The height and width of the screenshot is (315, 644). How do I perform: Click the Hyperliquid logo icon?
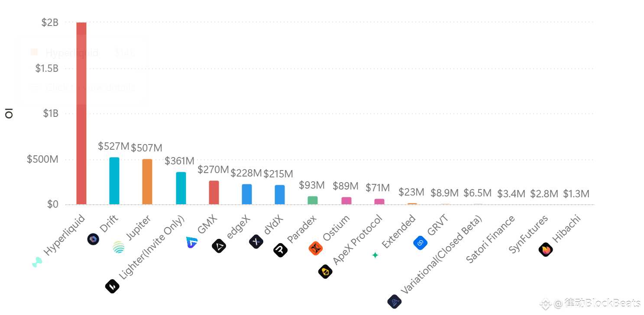point(37,262)
